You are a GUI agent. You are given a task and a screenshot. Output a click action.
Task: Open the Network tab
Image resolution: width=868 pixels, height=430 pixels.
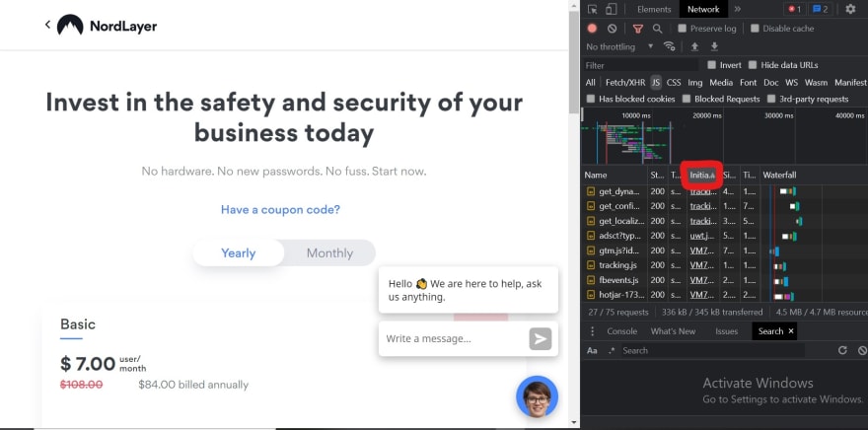click(703, 10)
